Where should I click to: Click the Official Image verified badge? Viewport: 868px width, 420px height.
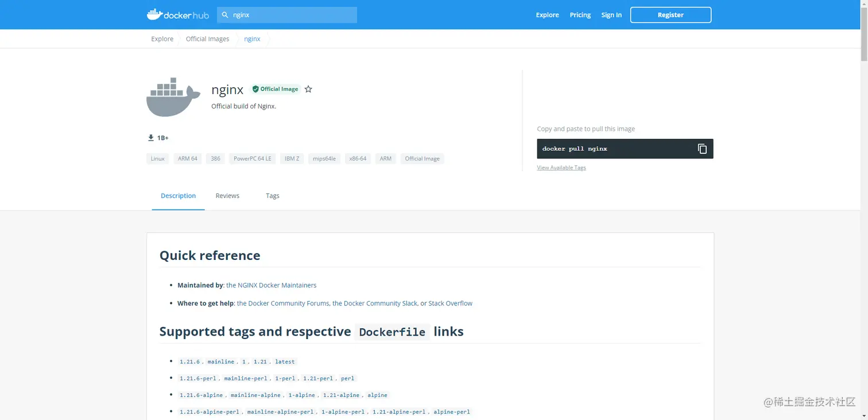click(276, 89)
